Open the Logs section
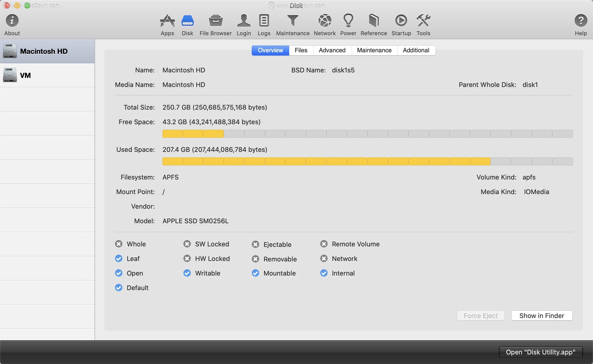Screen dimensions: 593x364 point(264,25)
